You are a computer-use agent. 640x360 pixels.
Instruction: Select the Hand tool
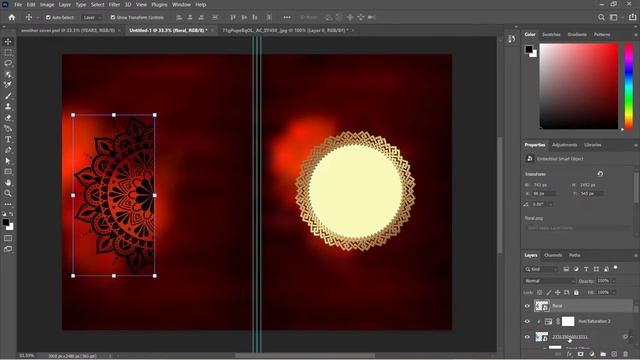(x=8, y=182)
